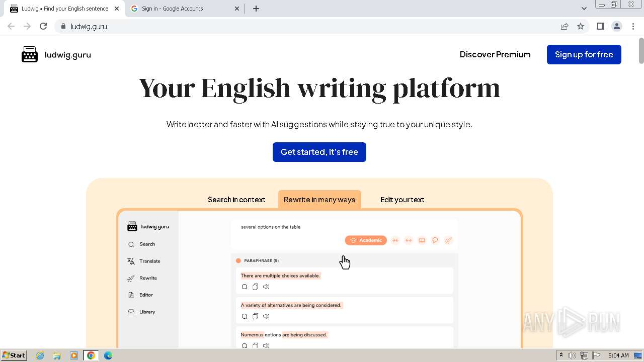This screenshot has height=362, width=644.
Task: Share this page using the share icon
Action: pyautogui.click(x=565, y=26)
